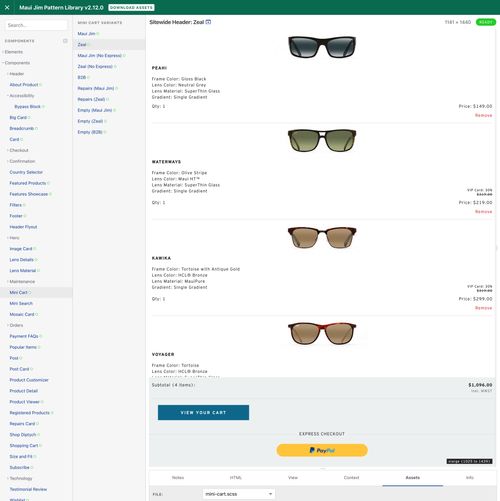Close the pattern library sidebar with the X icon
This screenshot has width=500, height=501.
point(7,7)
